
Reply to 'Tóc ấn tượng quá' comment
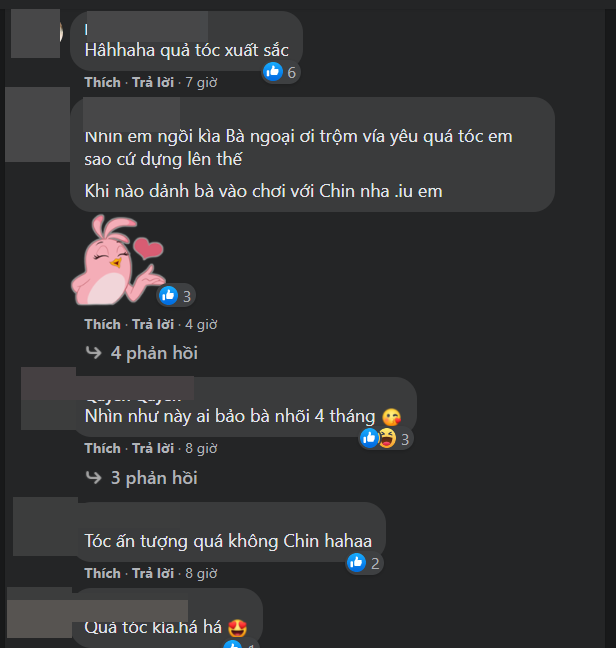(153, 574)
